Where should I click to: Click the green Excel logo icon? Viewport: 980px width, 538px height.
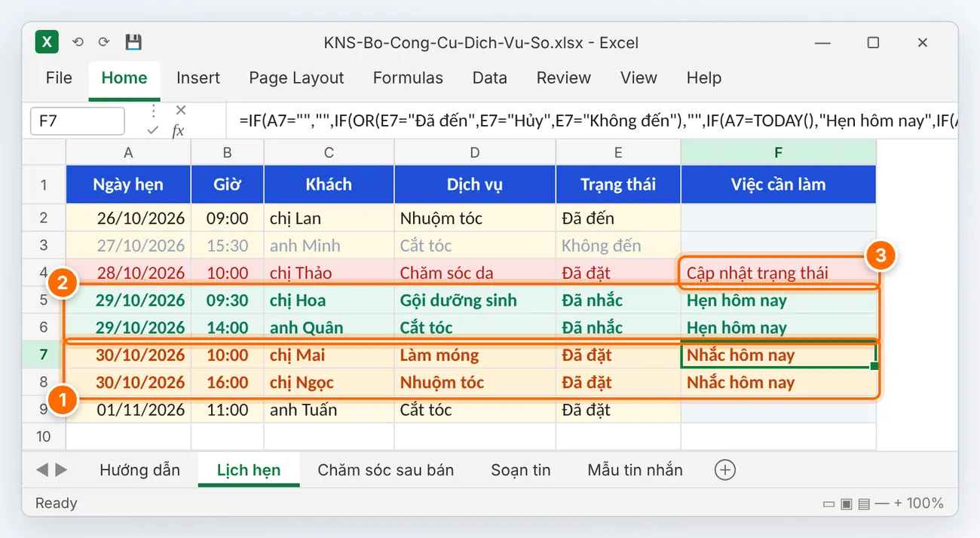point(47,42)
